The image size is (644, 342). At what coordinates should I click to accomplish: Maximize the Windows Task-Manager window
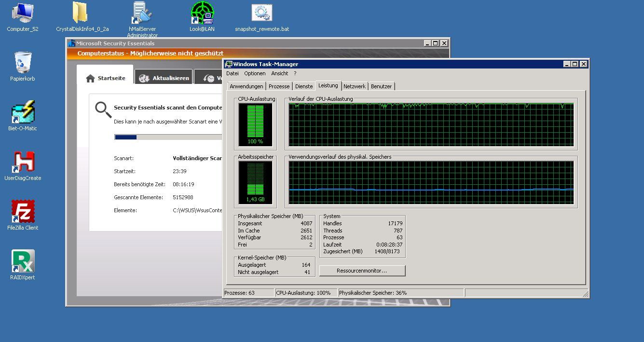[x=575, y=64]
